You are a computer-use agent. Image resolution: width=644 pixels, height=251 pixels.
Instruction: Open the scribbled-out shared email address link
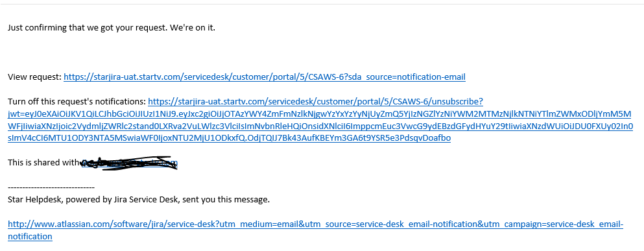(129, 163)
